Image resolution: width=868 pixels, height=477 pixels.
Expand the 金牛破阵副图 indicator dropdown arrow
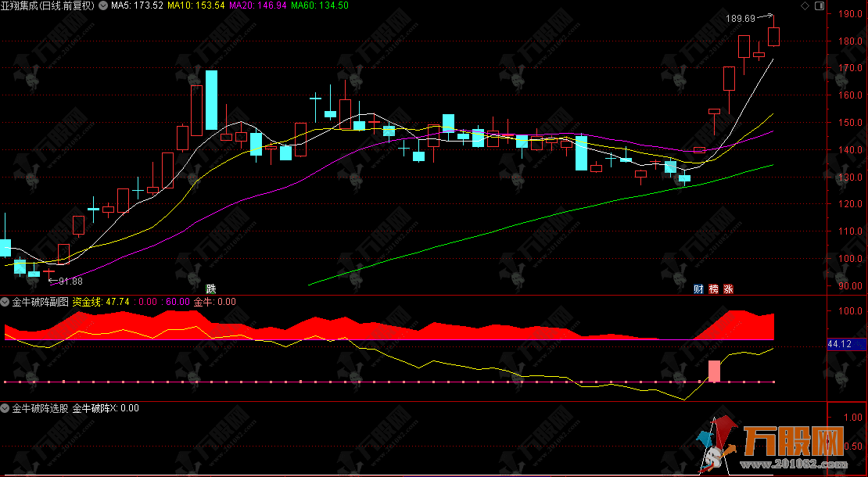[x=5, y=302]
